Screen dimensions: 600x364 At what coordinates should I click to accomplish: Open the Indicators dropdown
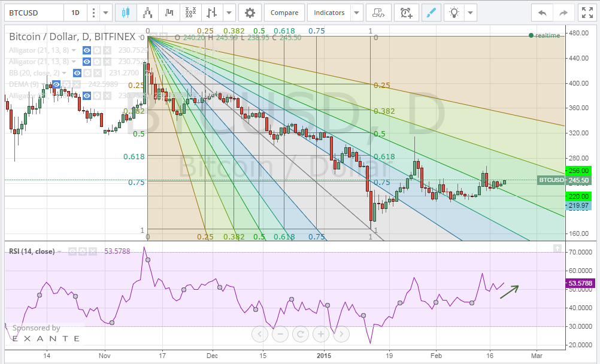point(328,12)
